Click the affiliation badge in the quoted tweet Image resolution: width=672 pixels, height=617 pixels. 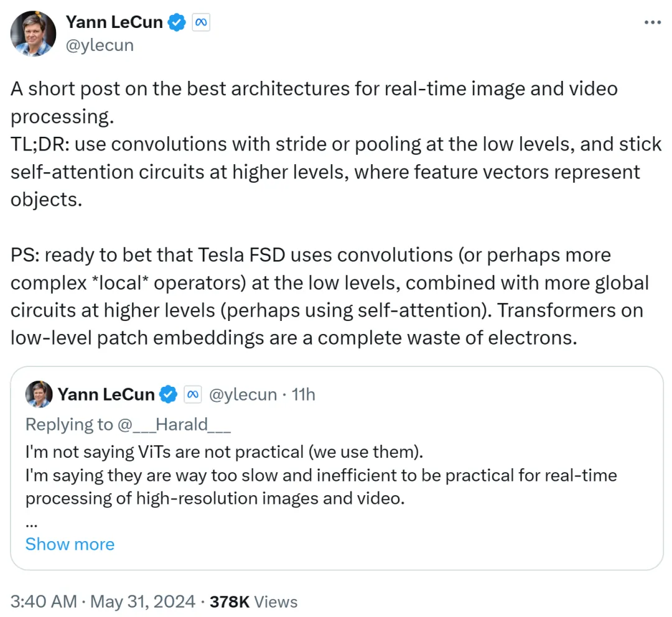click(x=193, y=394)
